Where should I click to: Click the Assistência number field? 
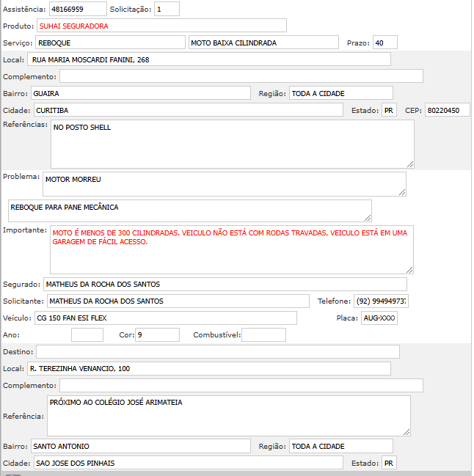tap(78, 10)
